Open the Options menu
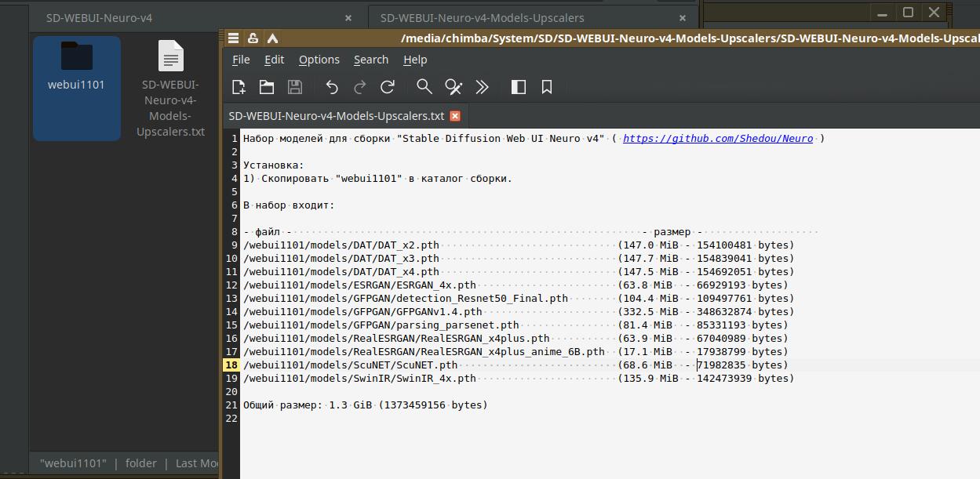Viewport: 980px width, 479px height. click(319, 60)
